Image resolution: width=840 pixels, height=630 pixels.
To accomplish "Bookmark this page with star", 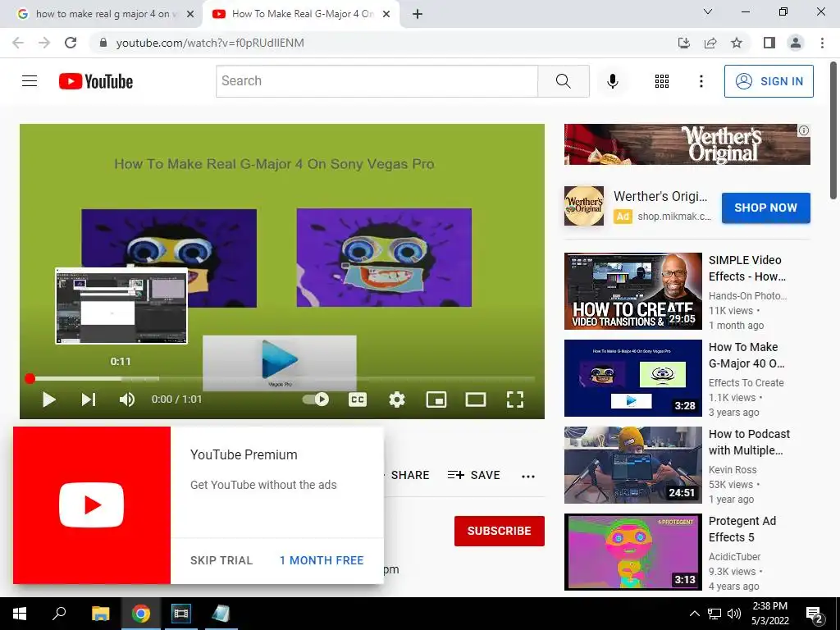I will [x=737, y=43].
